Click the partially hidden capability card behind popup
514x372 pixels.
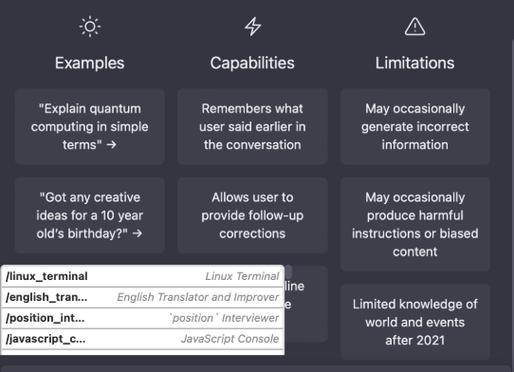(306, 304)
